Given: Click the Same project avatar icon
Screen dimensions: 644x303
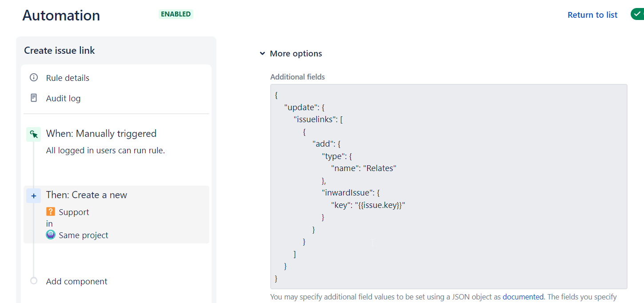Looking at the screenshot, I should (x=51, y=234).
